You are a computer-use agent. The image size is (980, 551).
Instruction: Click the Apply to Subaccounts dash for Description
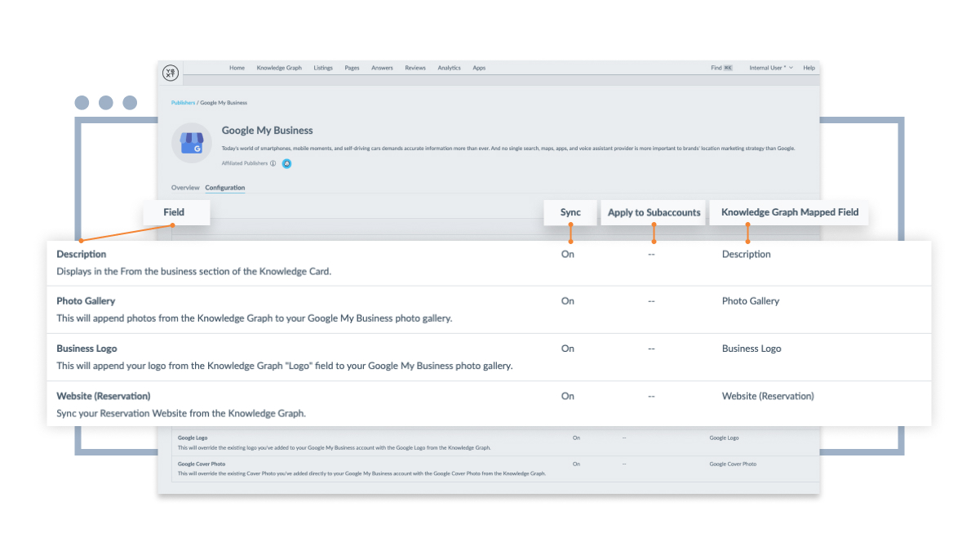(651, 254)
